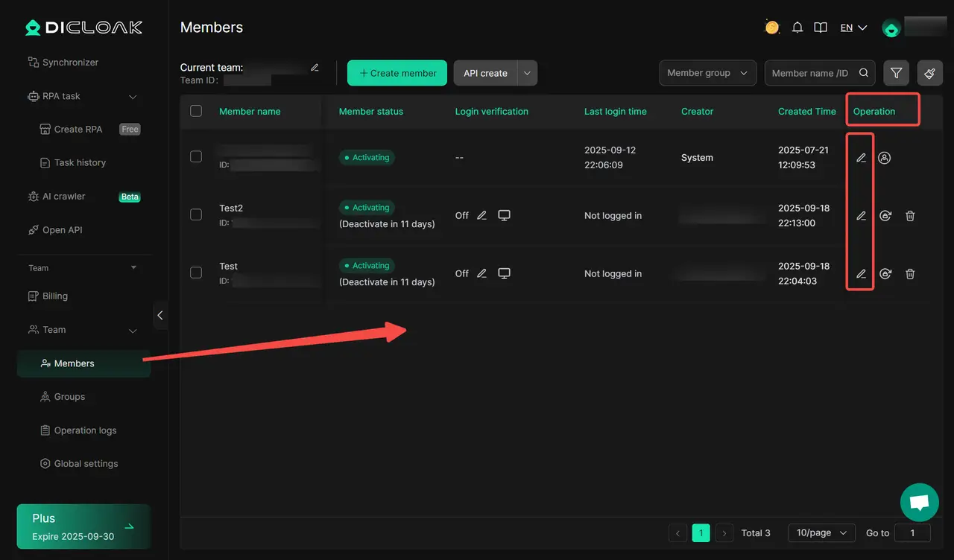Tick the checkbox for Test2 member
The width and height of the screenshot is (954, 560).
pos(196,214)
